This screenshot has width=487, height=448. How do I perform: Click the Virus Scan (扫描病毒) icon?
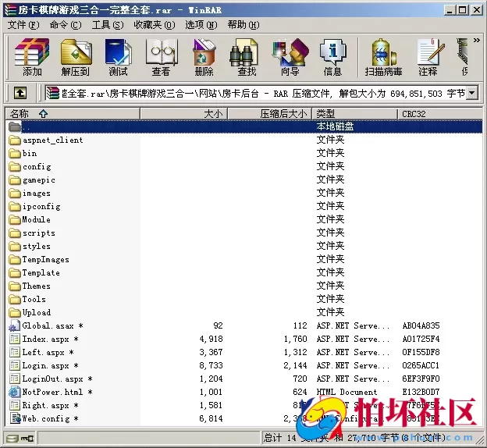click(383, 58)
